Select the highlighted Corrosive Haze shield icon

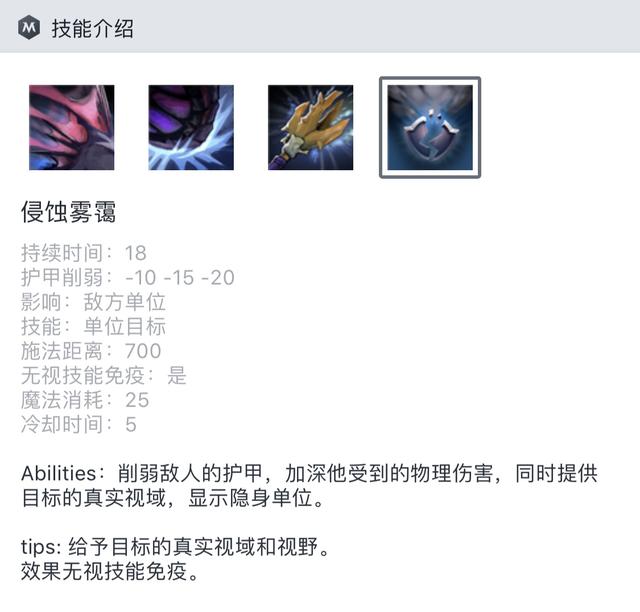click(x=430, y=127)
